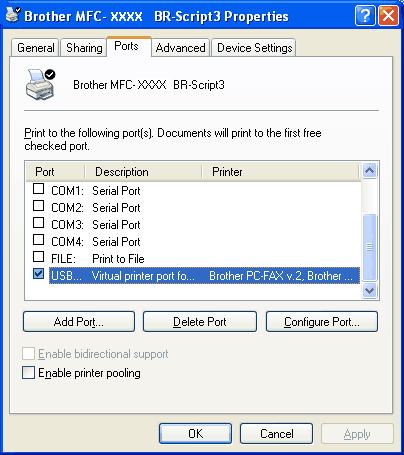Select the Sharing tab
This screenshot has width=404, height=455.
coord(84,48)
